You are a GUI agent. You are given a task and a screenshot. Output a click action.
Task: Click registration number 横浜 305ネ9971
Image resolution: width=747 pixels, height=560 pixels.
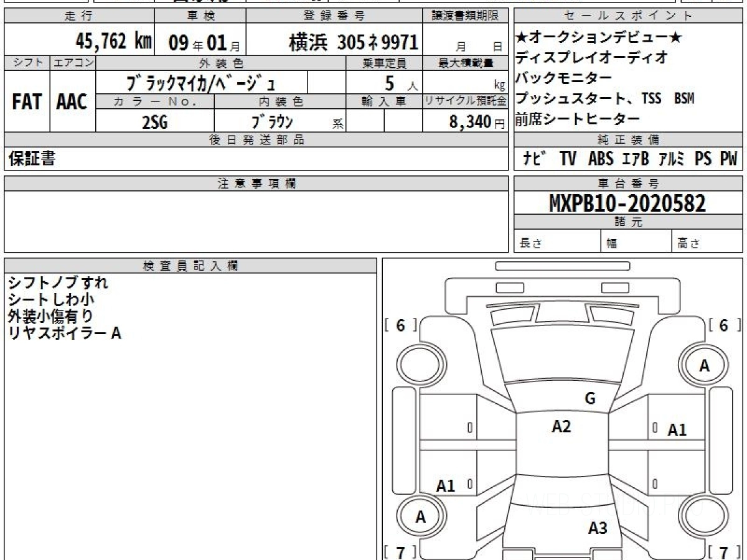(x=354, y=42)
